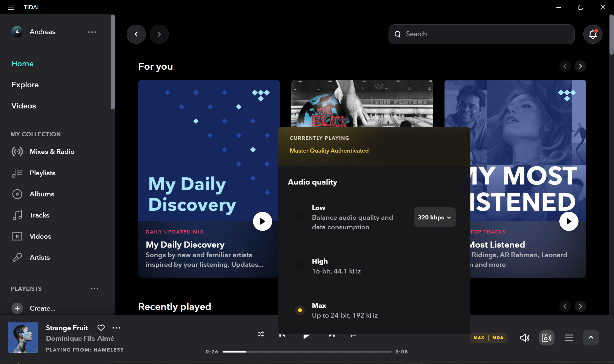Viewport: 614px width, 364px height.
Task: Switch to the Explore section
Action: pos(25,85)
